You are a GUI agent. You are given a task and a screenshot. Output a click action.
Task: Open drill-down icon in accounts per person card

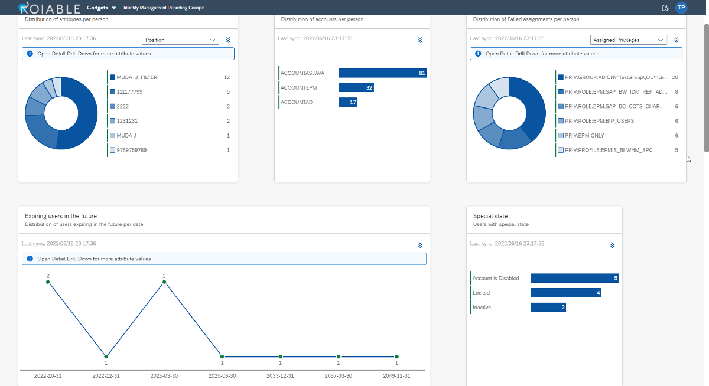(x=420, y=40)
